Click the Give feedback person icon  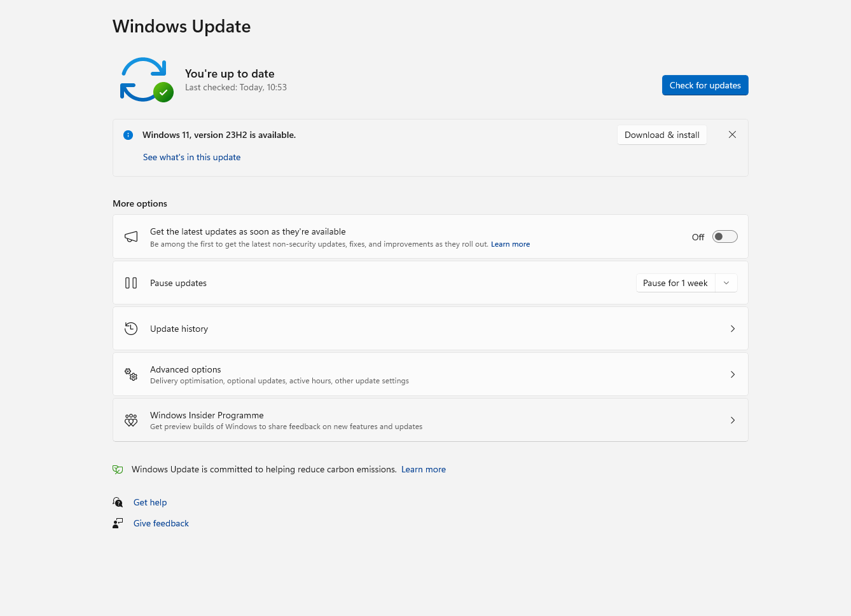(118, 523)
